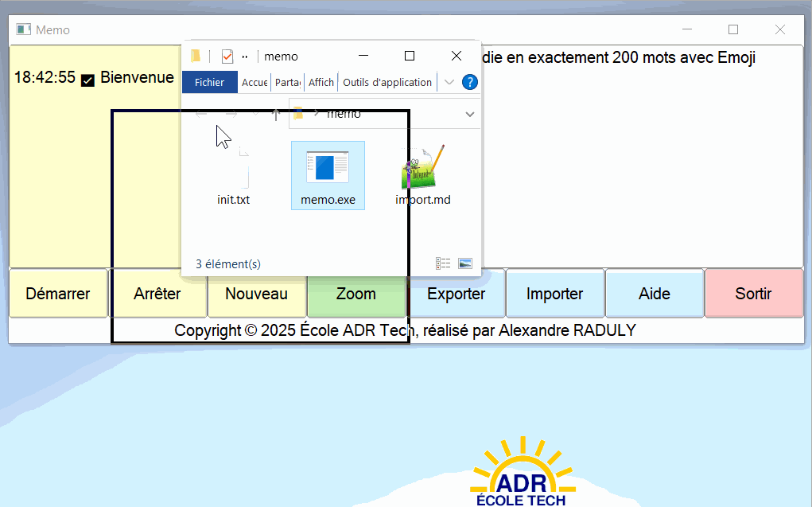This screenshot has width=812, height=507.
Task: Open Explorer help with the question mark icon
Action: [469, 82]
